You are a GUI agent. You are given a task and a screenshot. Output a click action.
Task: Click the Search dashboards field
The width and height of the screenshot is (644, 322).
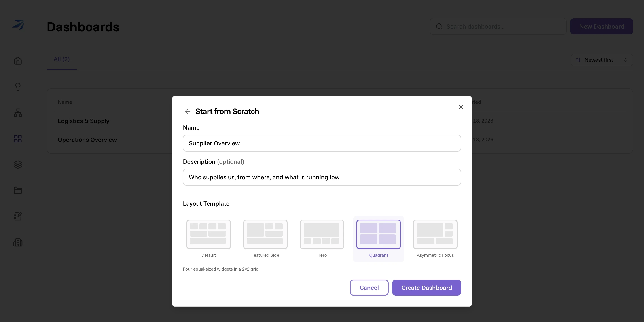[498, 27]
